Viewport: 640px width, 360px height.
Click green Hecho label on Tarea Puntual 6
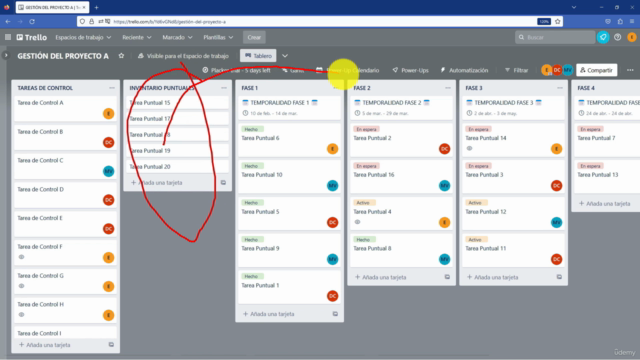(251, 129)
